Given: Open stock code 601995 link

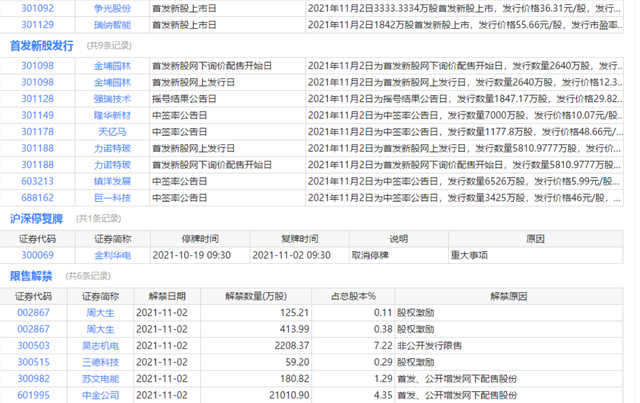Looking at the screenshot, I should pos(33,395).
